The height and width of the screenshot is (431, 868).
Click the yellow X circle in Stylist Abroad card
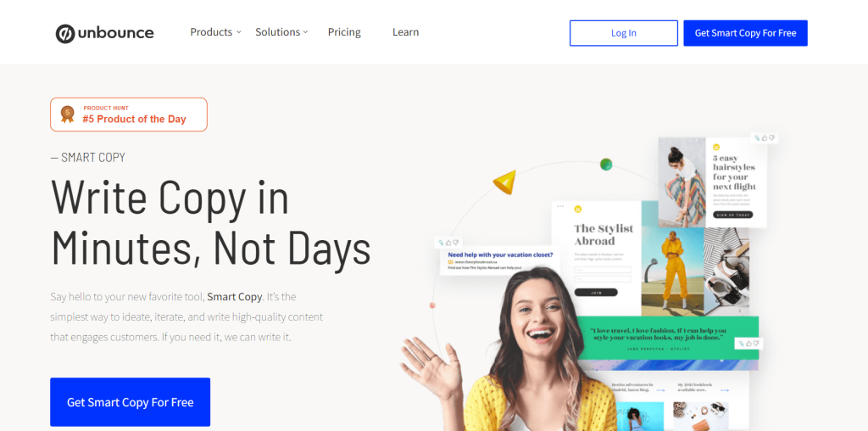coord(578,209)
